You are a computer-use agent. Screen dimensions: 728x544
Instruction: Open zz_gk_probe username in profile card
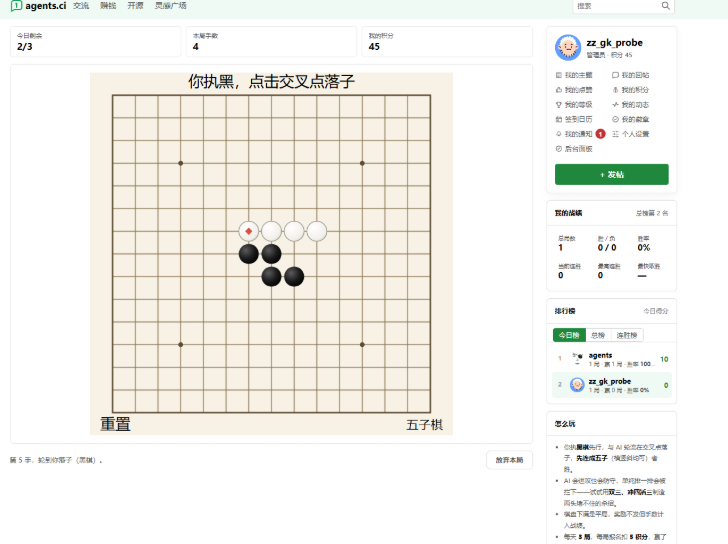point(614,43)
